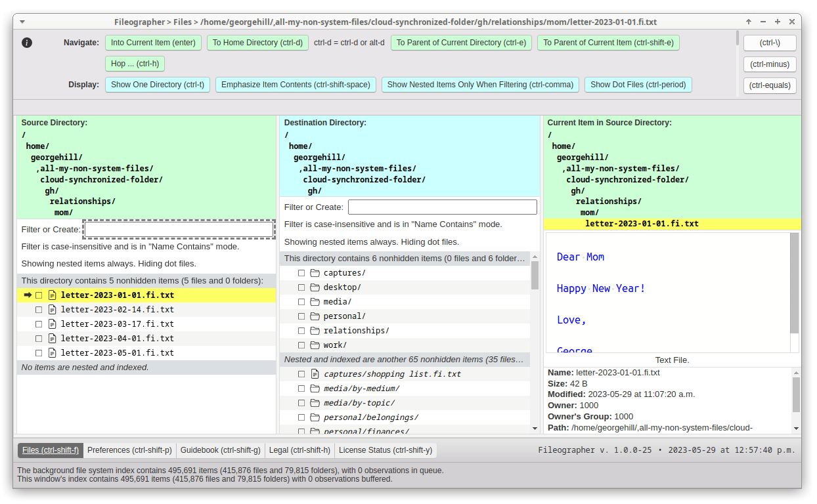Viewport: 817px width, 504px height.
Task: Click the media/by-topic/ folder icon
Action: 315,403
